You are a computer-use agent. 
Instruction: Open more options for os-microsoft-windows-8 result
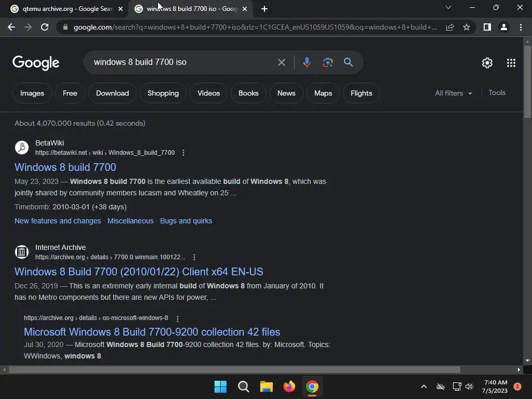(178, 318)
